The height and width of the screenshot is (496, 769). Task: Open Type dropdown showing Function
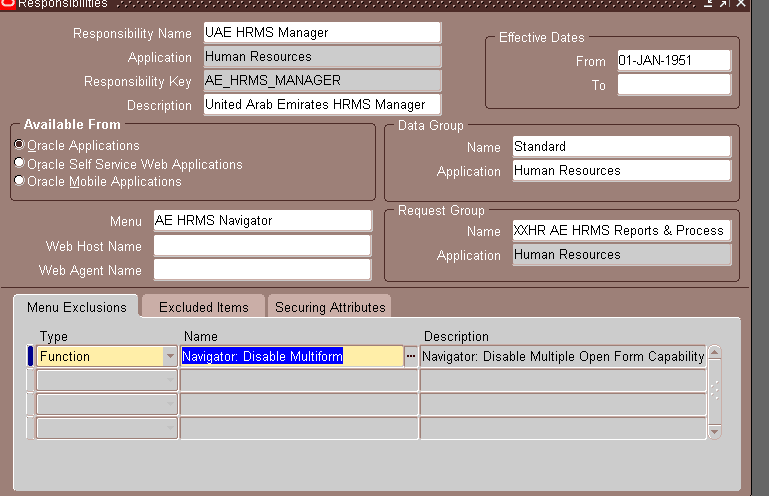click(170, 356)
